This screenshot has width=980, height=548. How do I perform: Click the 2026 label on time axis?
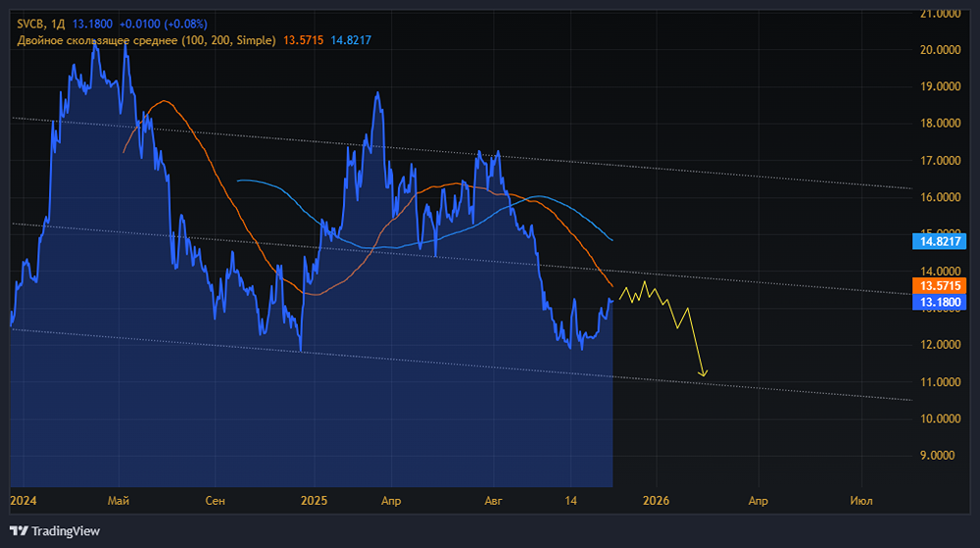coord(656,501)
